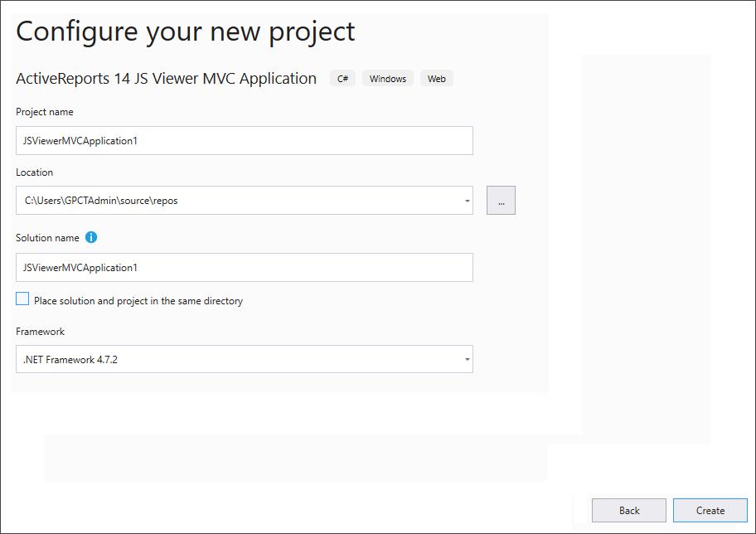Click the "Configure your new project" heading
The width and height of the screenshot is (756, 534).
185,32
